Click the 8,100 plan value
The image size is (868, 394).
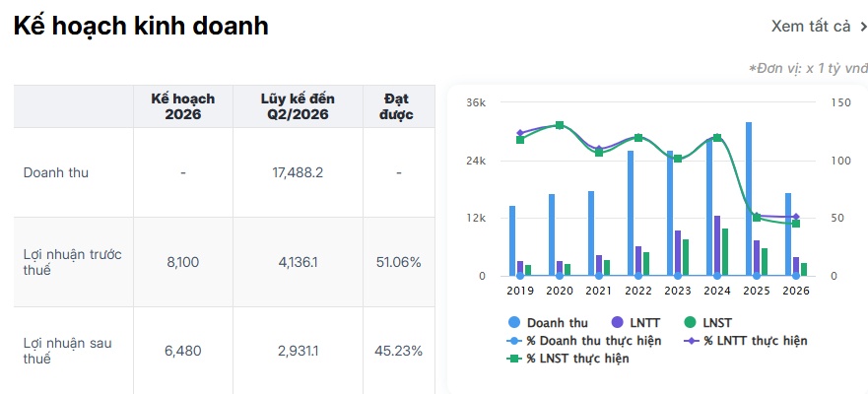pyautogui.click(x=182, y=262)
